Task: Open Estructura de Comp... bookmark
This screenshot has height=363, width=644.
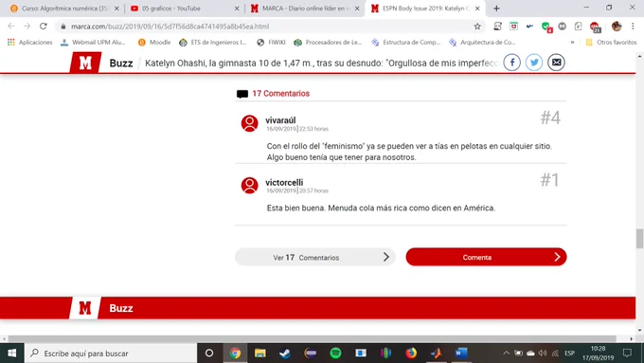Action: [405, 43]
